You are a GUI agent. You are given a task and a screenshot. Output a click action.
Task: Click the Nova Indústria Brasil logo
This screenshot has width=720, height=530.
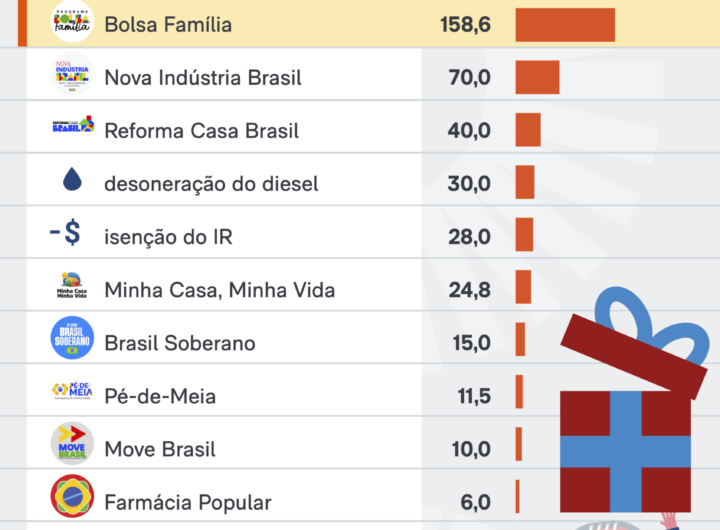(72, 77)
